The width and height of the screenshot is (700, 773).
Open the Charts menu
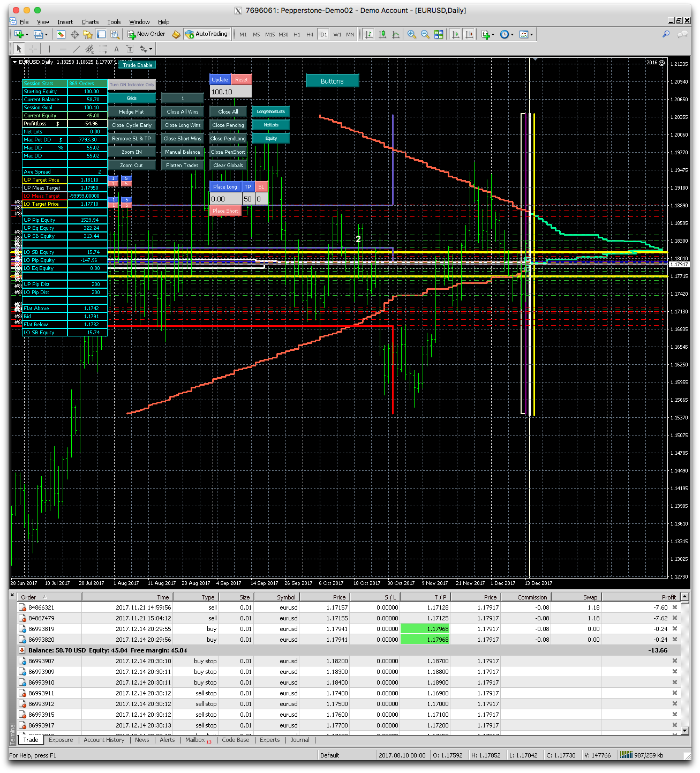(90, 22)
